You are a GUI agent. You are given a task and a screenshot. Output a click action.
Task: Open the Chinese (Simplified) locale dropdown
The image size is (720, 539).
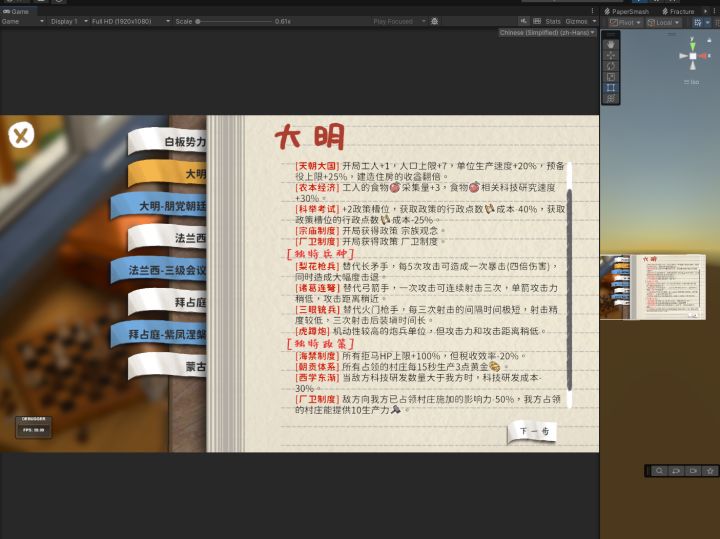coord(547,33)
